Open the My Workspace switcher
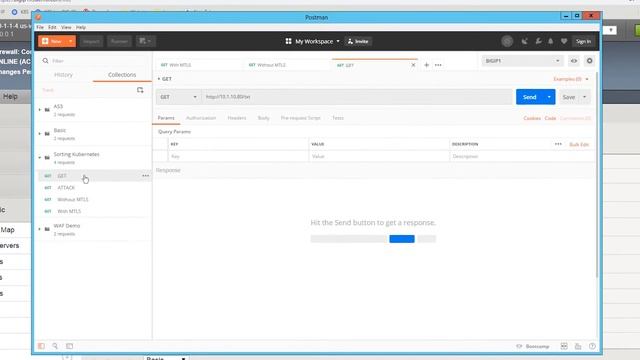Image resolution: width=640 pixels, height=360 pixels. 313,41
